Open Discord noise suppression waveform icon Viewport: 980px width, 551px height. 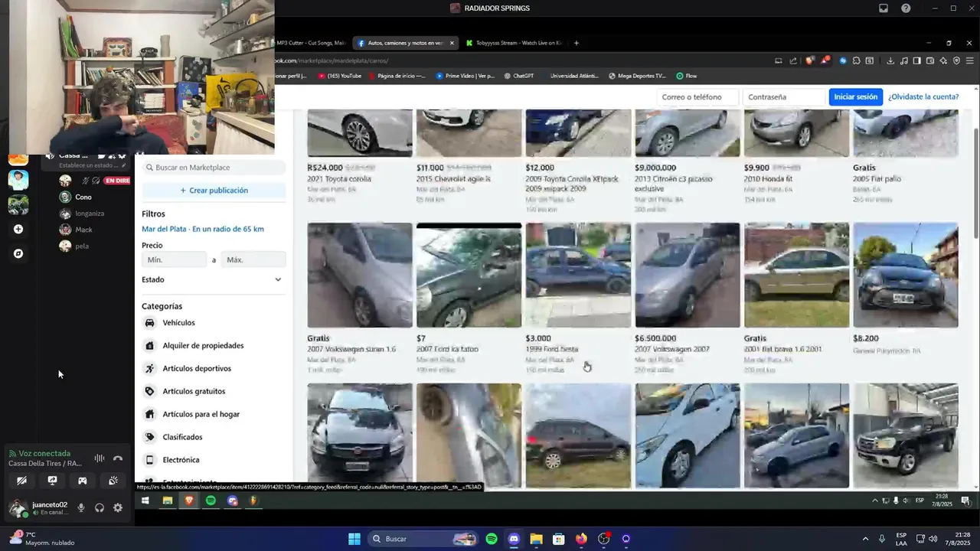[100, 458]
